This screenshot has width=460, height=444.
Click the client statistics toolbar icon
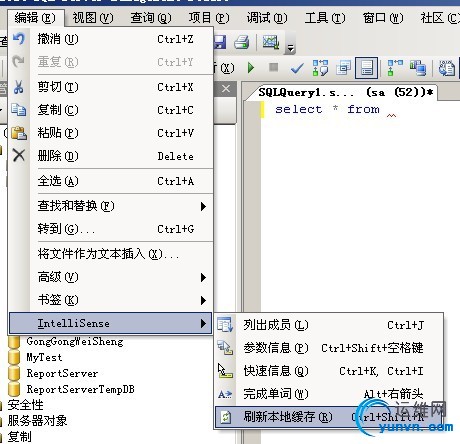418,68
